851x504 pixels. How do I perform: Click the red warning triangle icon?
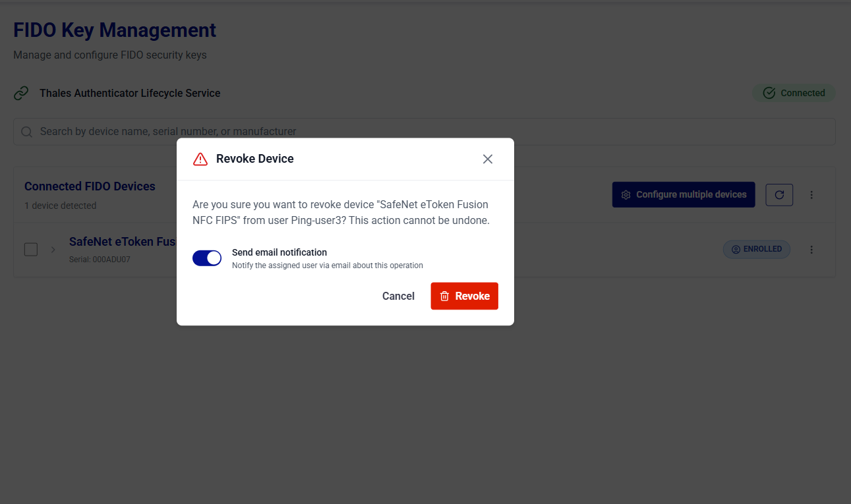tap(200, 159)
